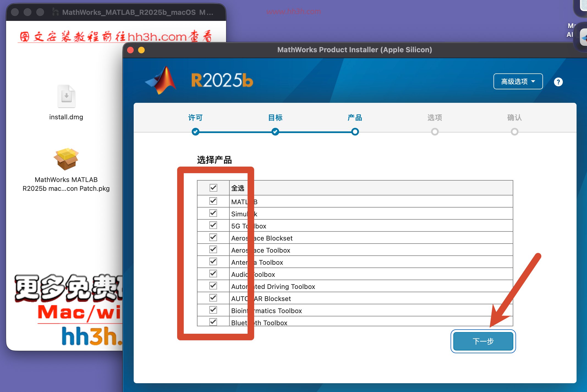Toggle the 全选 select-all checkbox
The width and height of the screenshot is (587, 392).
(213, 188)
